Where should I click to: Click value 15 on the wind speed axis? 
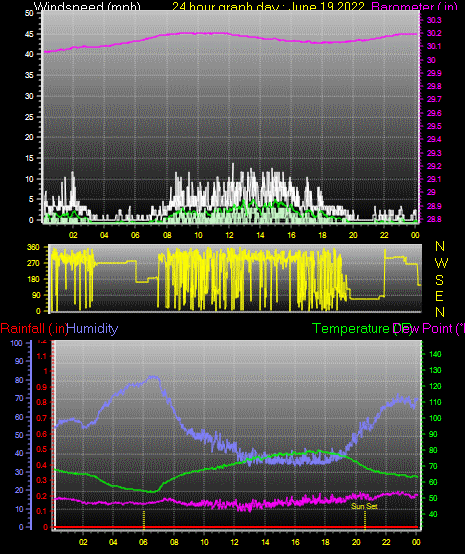pyautogui.click(x=29, y=158)
